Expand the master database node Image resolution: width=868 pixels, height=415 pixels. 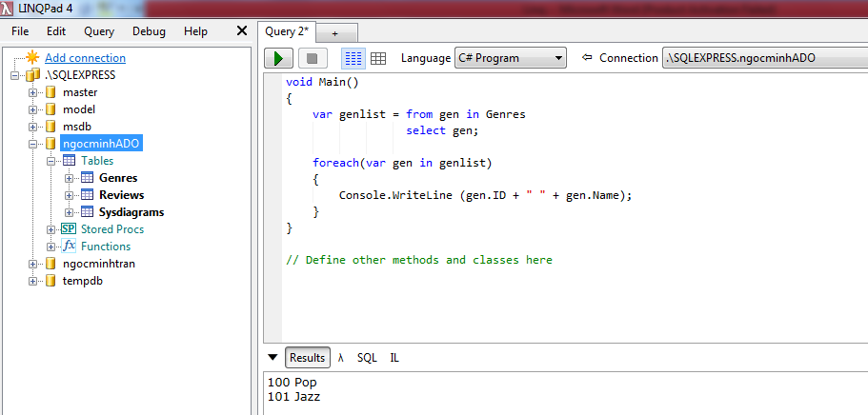click(x=33, y=92)
